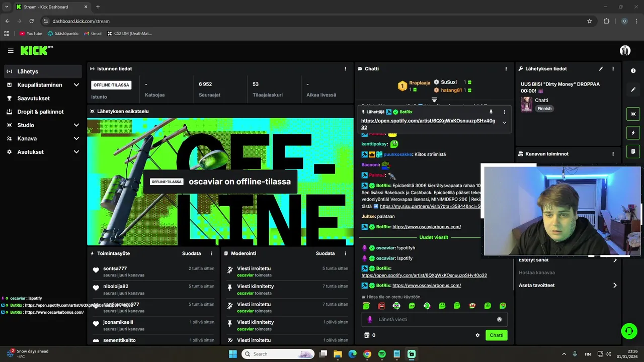Open the emoji picker in chat input
The height and width of the screenshot is (362, 644).
pyautogui.click(x=499, y=319)
